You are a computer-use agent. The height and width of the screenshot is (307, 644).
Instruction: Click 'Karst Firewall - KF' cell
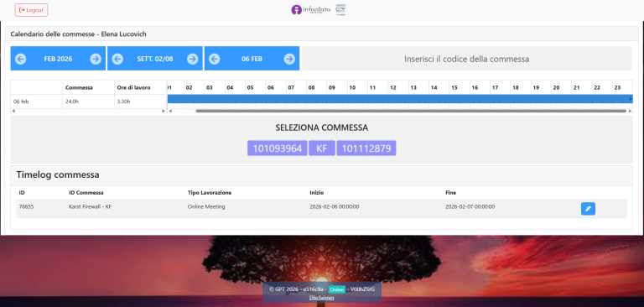90,206
